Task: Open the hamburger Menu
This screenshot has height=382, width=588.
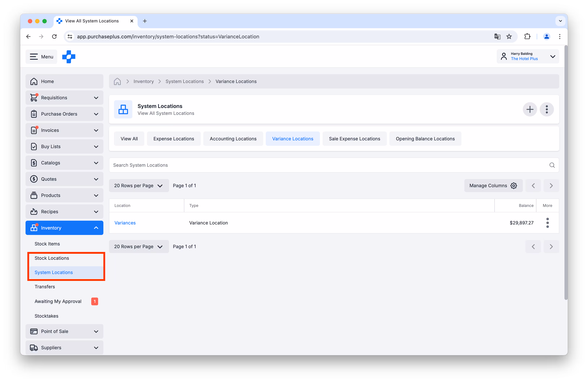Action: (x=41, y=56)
